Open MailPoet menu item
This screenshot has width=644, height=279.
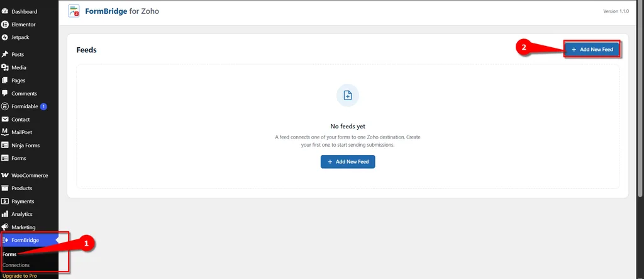22,132
